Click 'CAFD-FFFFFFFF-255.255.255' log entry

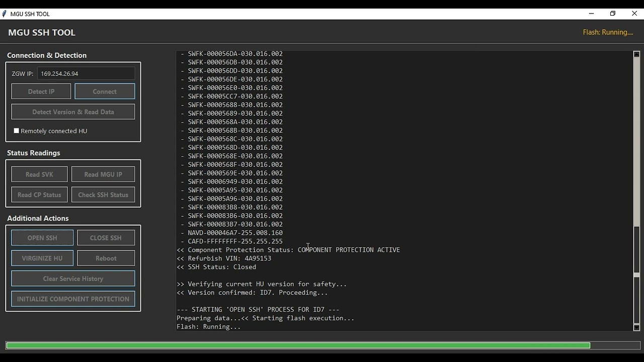pos(232,241)
